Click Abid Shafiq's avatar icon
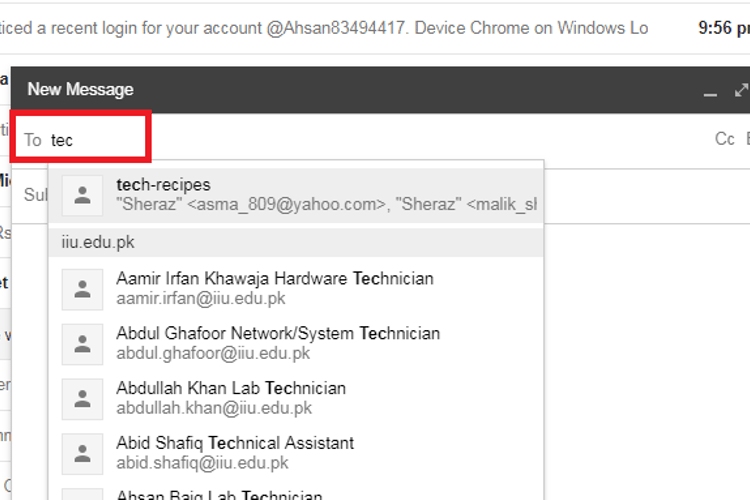Image resolution: width=750 pixels, height=500 pixels. pyautogui.click(x=83, y=453)
